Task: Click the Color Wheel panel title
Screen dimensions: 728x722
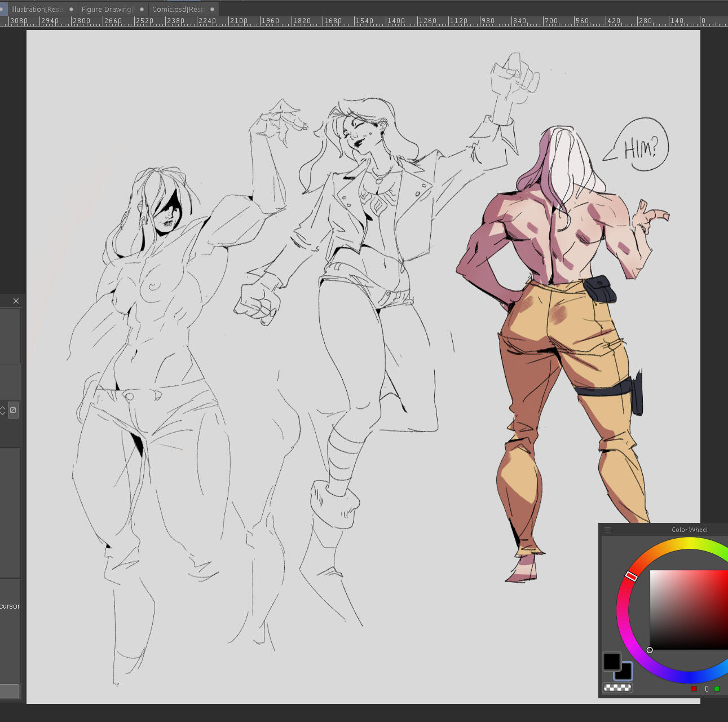Action: (689, 530)
